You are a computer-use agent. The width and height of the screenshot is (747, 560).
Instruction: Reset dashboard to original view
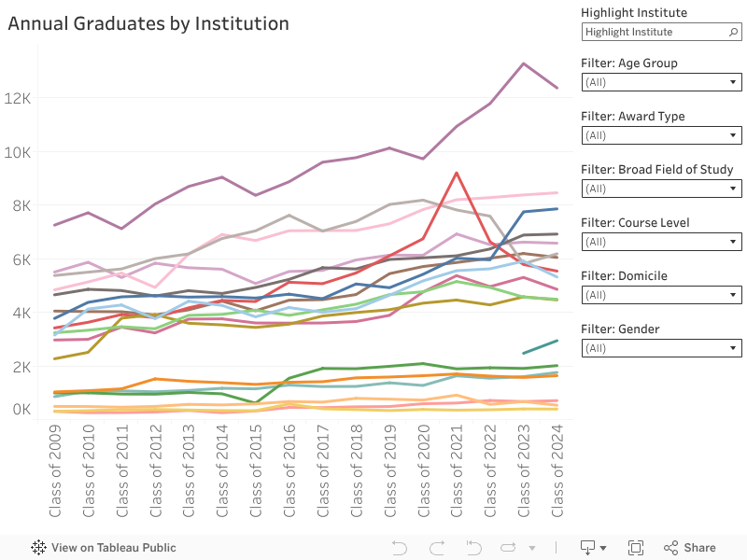(x=472, y=548)
